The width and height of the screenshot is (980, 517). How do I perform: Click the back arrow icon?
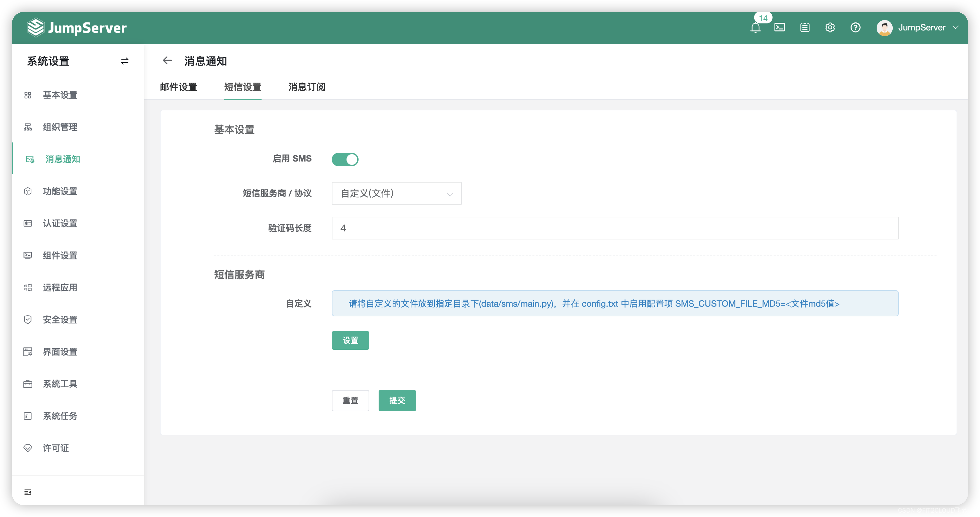tap(167, 61)
